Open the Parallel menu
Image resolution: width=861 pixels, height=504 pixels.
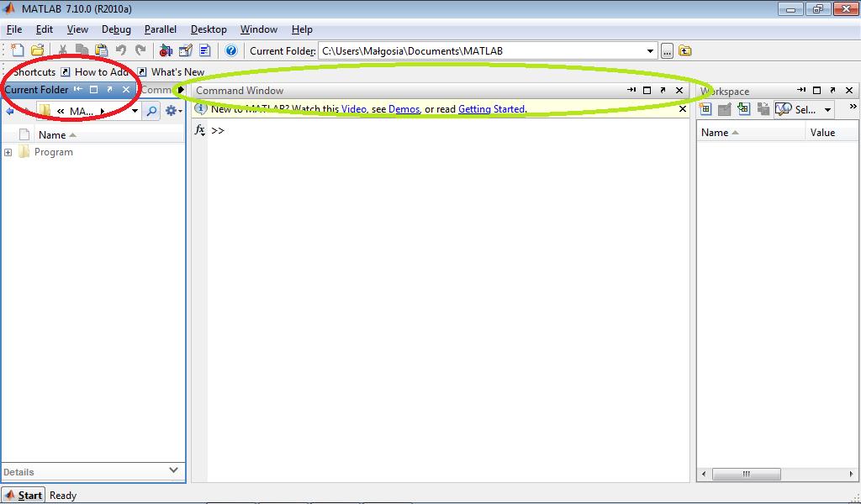tap(161, 29)
